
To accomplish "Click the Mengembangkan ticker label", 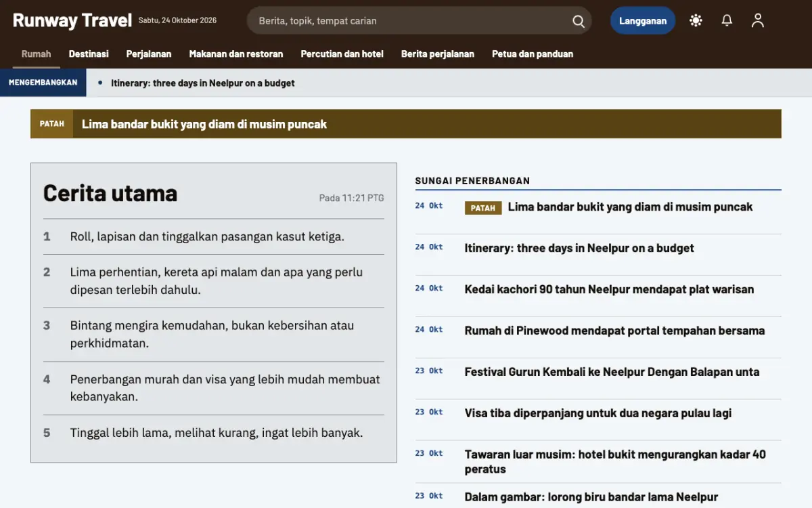I will tap(43, 83).
